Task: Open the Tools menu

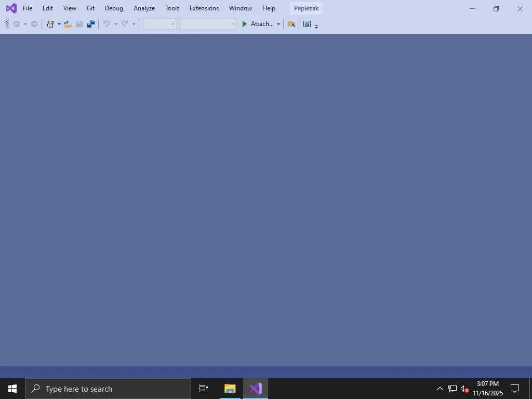Action: click(172, 8)
